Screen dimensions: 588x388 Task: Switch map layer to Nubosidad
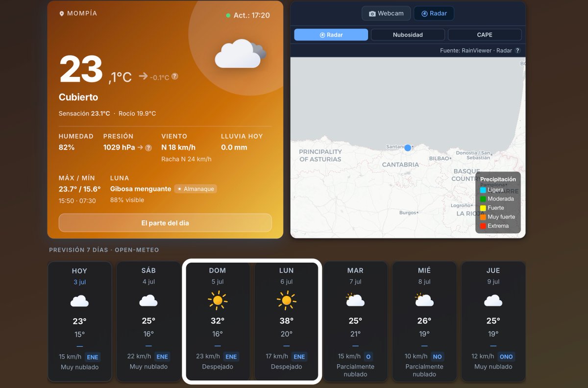coord(408,35)
